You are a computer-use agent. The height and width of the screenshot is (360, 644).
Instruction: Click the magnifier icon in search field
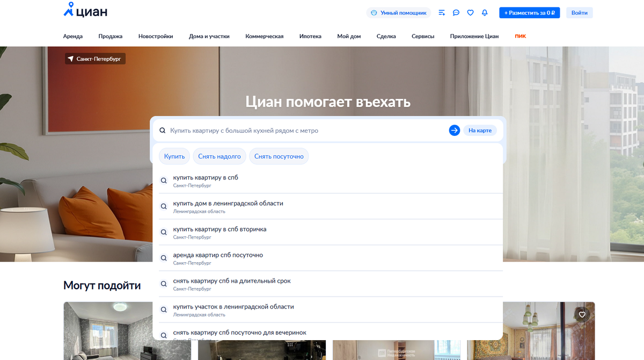163,131
